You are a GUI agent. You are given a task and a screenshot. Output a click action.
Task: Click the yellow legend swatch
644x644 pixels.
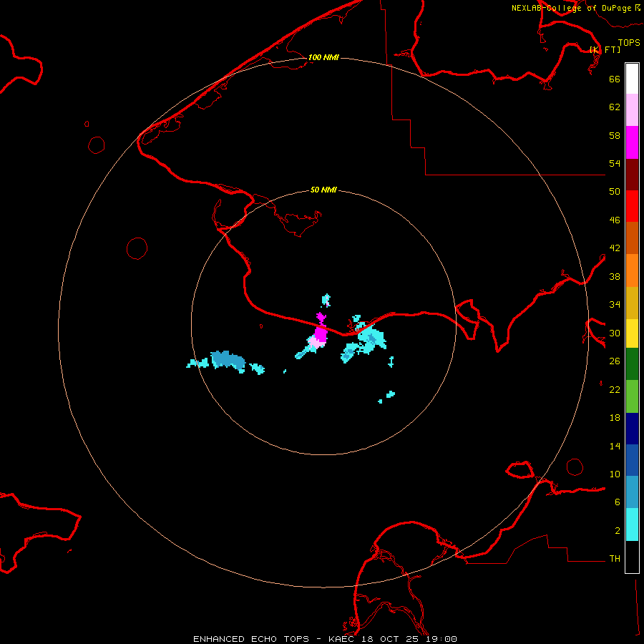click(632, 333)
